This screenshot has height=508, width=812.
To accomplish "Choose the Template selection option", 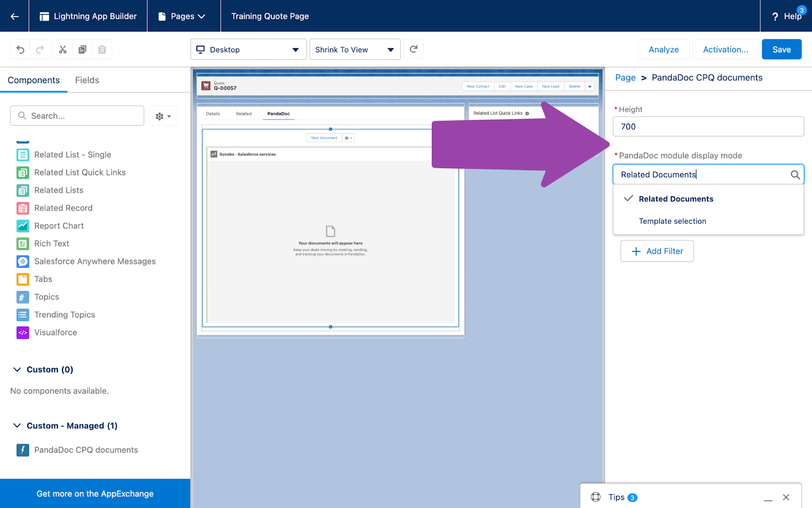I will (x=708, y=221).
